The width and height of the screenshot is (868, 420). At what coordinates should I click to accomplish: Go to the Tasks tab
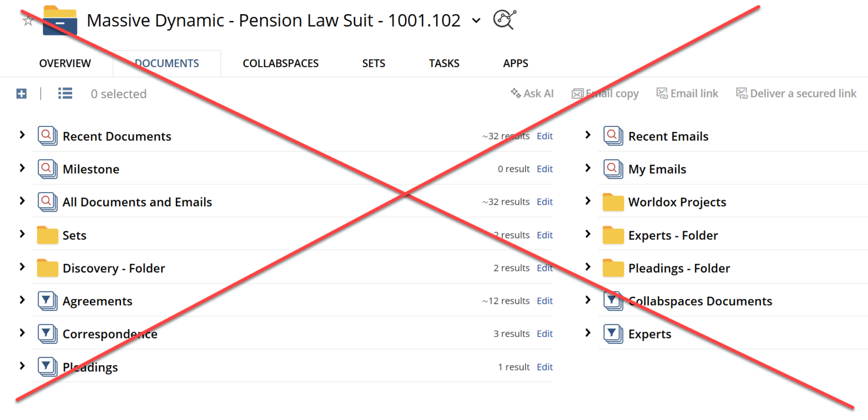tap(444, 63)
